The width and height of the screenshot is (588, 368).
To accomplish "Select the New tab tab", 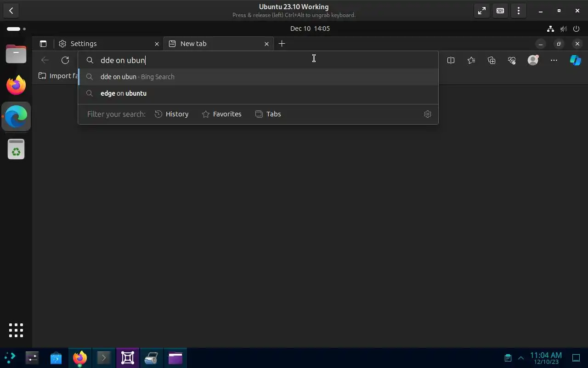I will [x=219, y=44].
